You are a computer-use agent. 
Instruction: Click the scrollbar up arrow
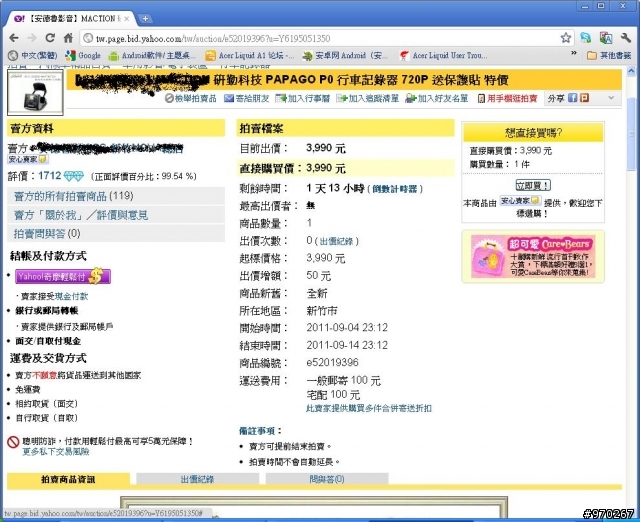pyautogui.click(x=631, y=71)
